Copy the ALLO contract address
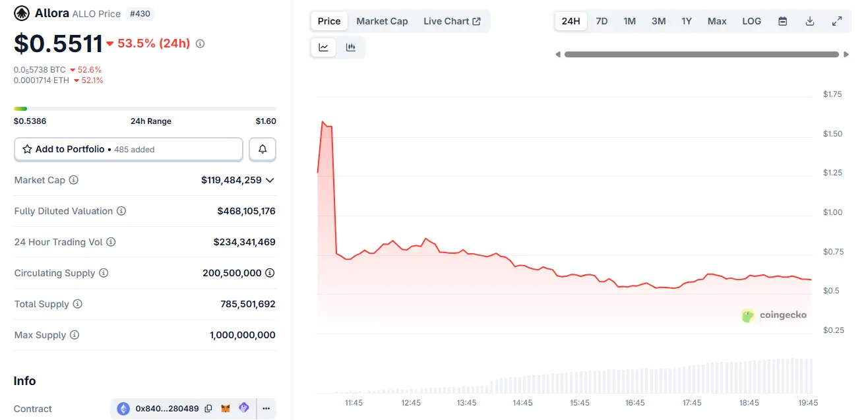 [208, 408]
